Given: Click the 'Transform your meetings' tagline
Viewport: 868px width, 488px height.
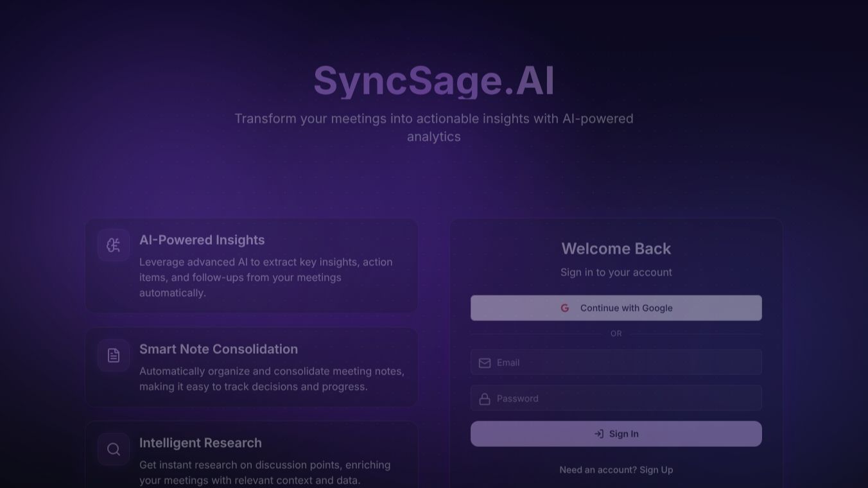Looking at the screenshot, I should tap(434, 127).
